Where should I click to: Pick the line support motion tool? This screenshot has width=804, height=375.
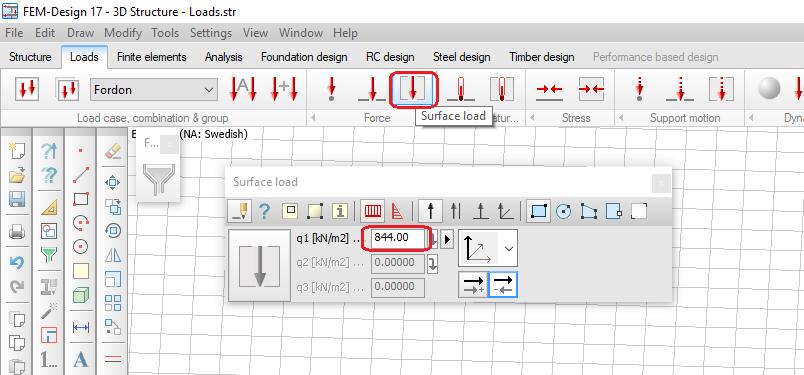click(x=680, y=90)
